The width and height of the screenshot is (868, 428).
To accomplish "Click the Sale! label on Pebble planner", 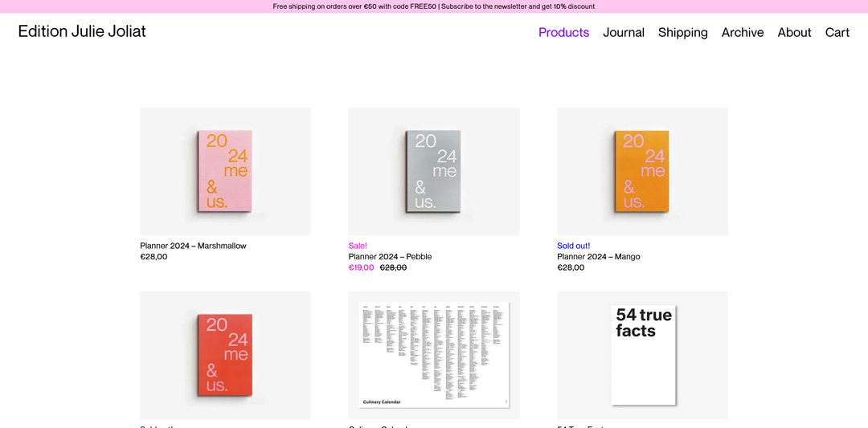I will 358,246.
